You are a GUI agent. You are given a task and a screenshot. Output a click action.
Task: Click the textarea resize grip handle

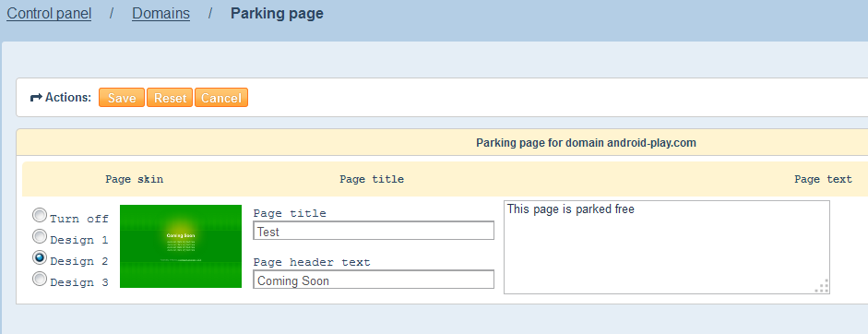[822, 286]
